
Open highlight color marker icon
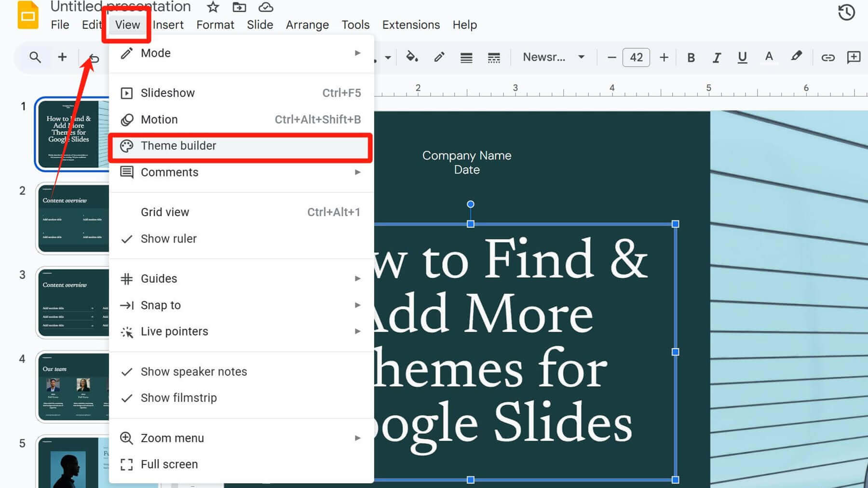point(796,57)
